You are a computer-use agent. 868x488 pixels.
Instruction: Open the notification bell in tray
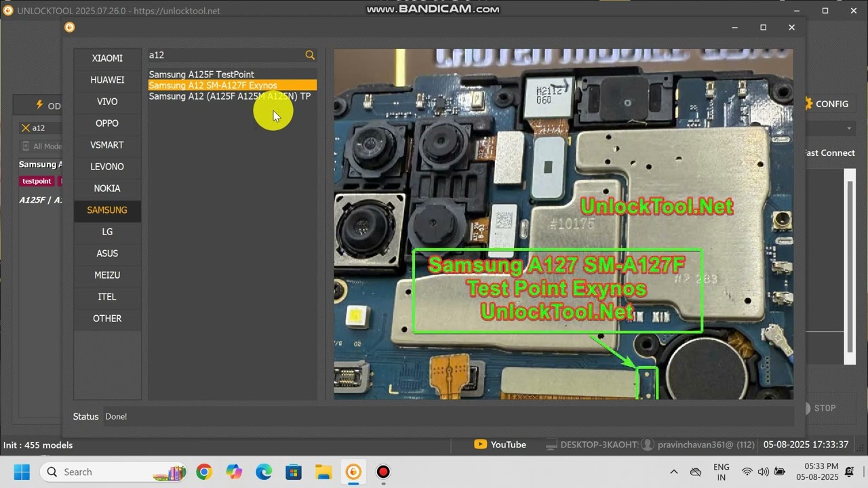[850, 472]
